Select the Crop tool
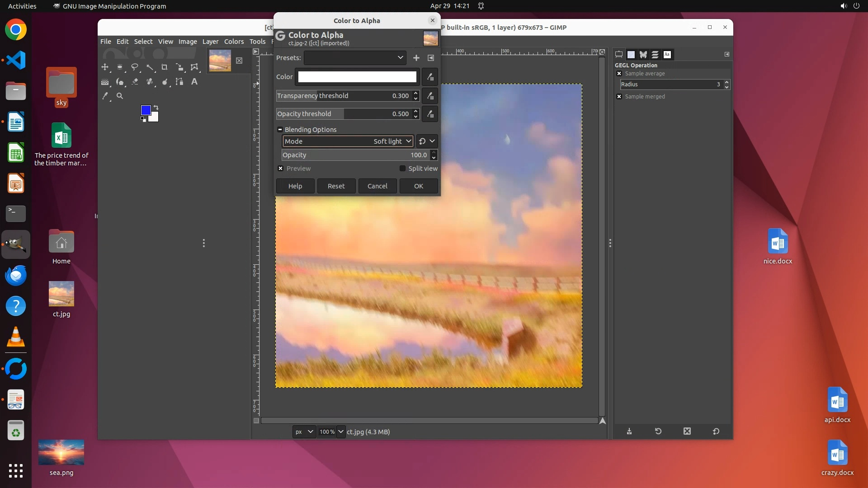 point(165,67)
